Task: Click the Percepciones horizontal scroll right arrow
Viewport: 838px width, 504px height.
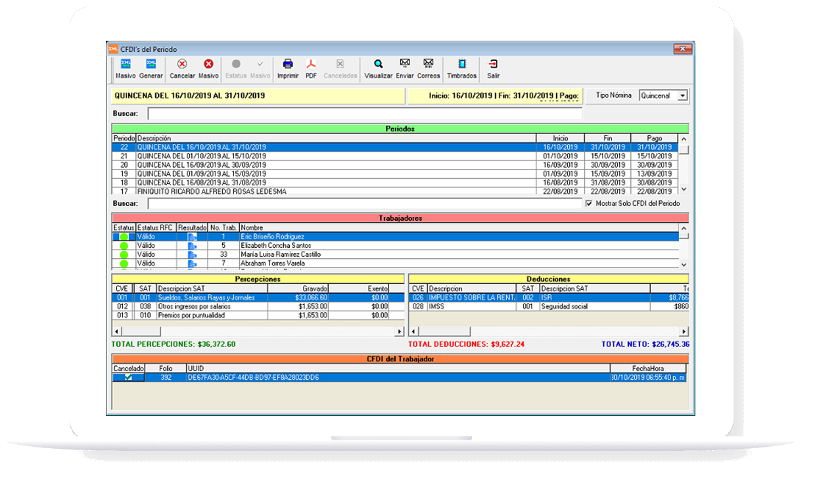Action: 400,332
